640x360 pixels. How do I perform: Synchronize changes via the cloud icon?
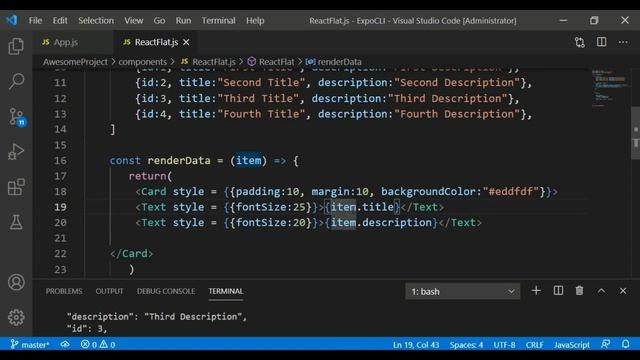(x=65, y=344)
